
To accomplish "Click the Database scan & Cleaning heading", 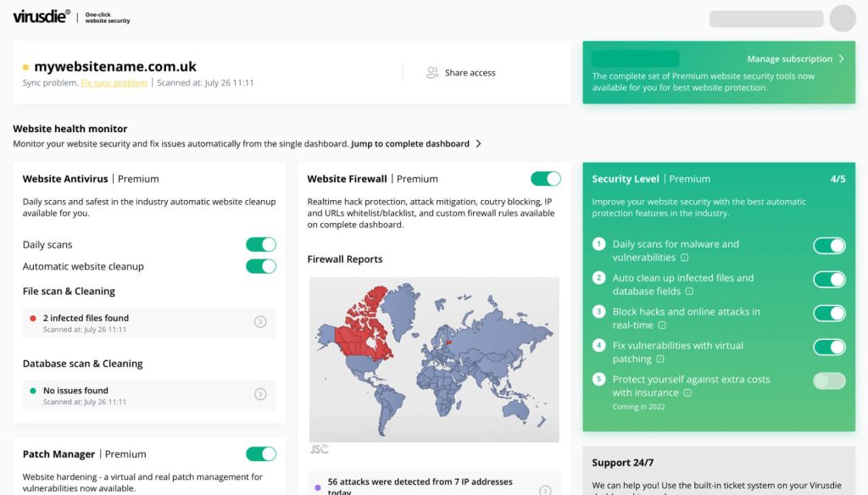I will click(x=82, y=364).
